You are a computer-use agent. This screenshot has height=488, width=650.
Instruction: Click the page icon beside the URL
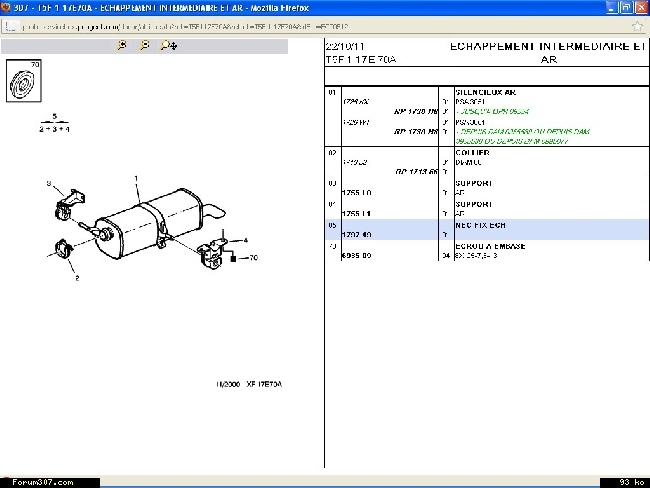(x=11, y=27)
